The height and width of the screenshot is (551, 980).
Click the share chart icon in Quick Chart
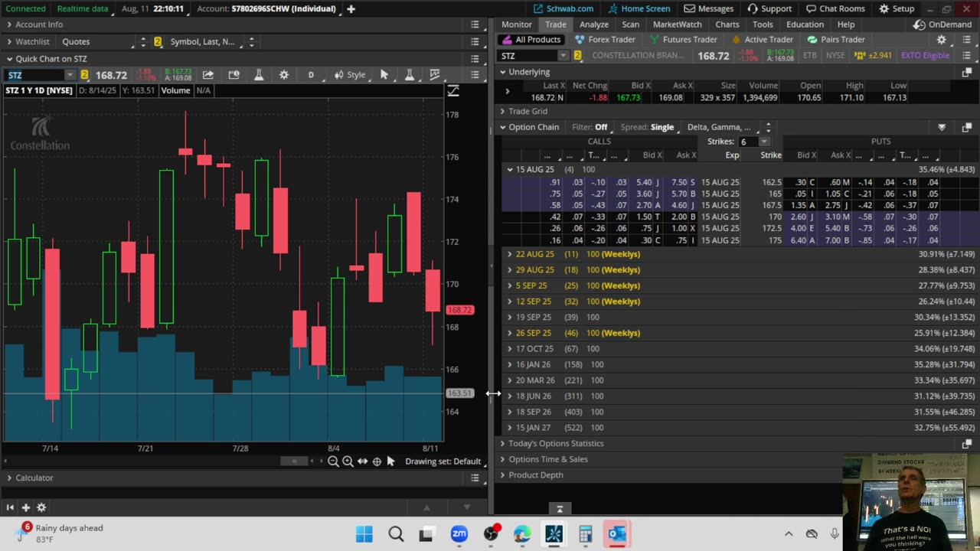click(x=207, y=74)
